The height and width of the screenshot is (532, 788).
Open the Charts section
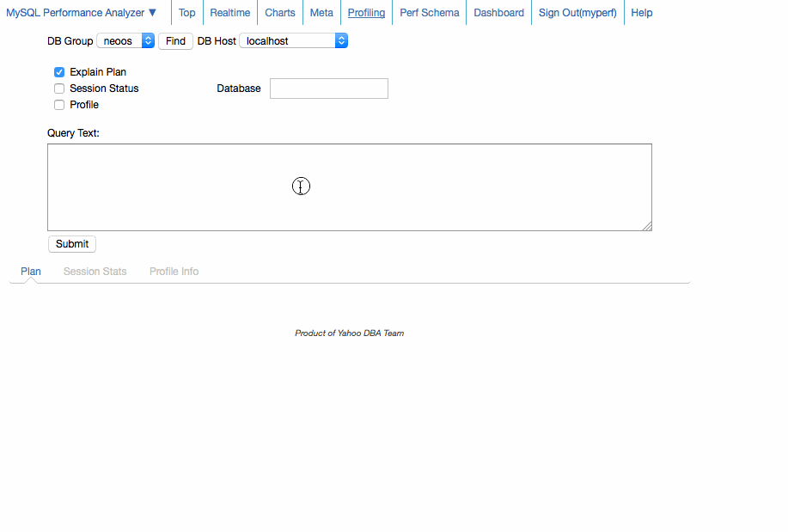click(280, 13)
